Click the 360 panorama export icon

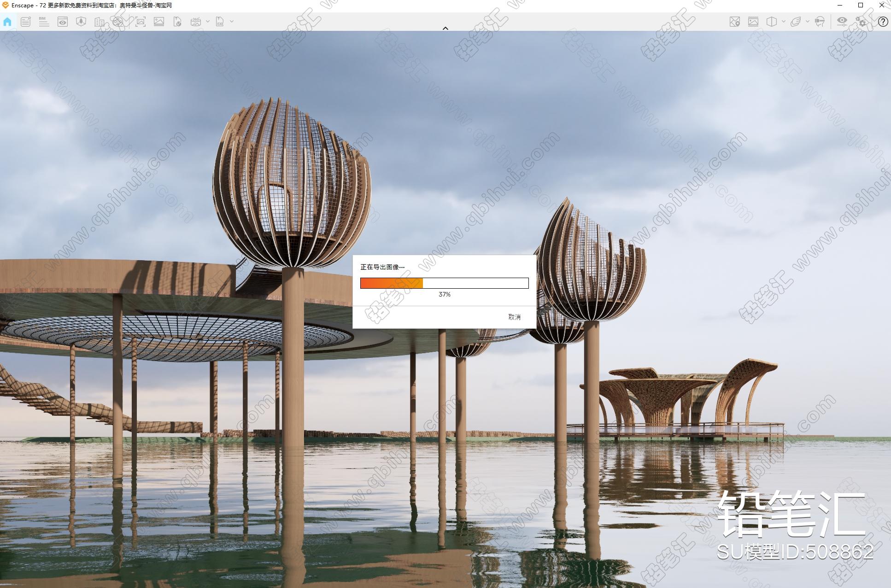(196, 21)
